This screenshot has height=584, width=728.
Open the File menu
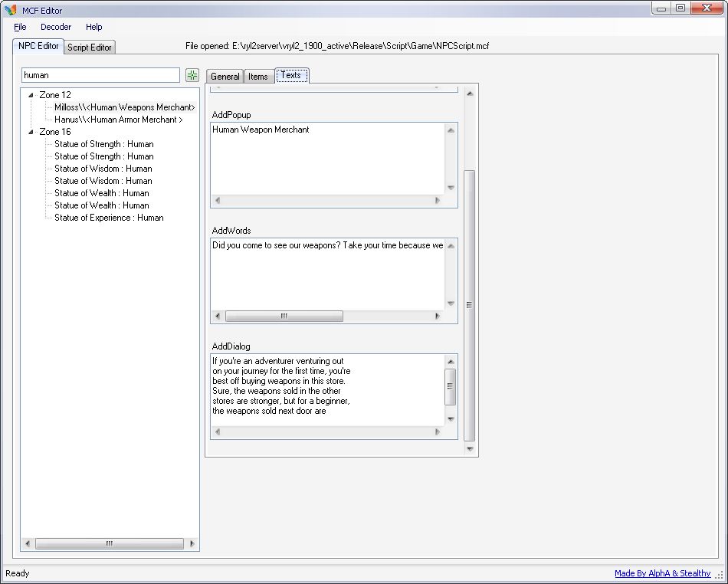point(20,27)
